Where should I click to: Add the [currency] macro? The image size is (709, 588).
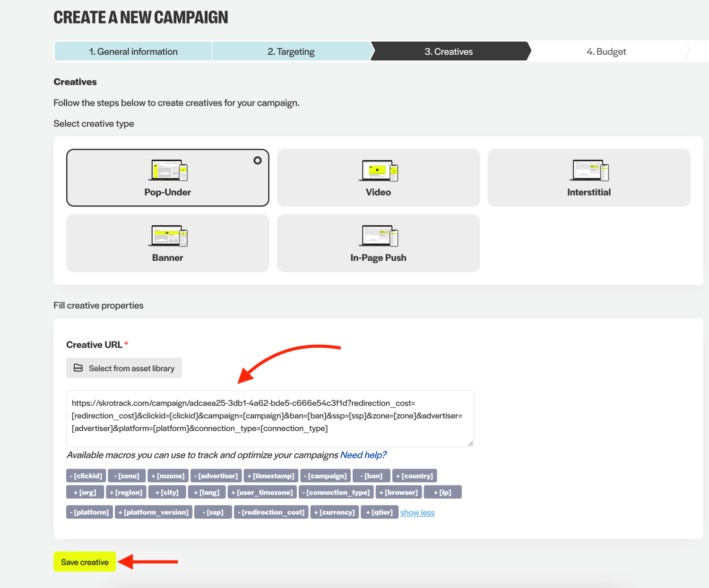335,512
